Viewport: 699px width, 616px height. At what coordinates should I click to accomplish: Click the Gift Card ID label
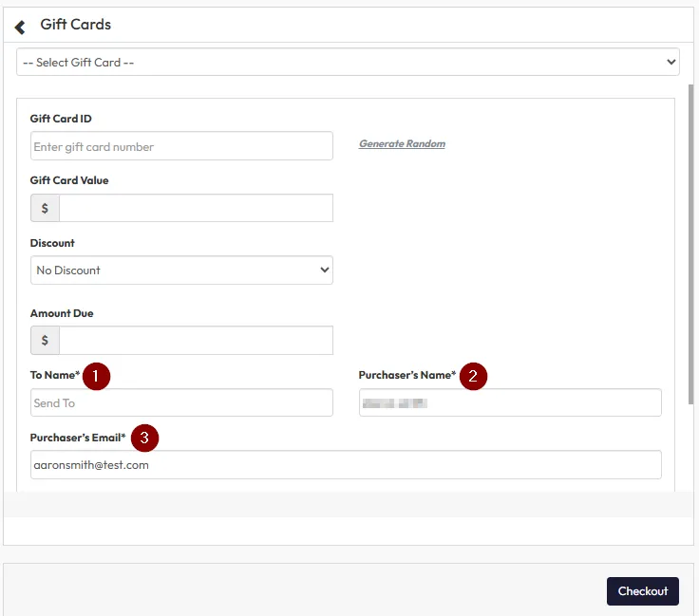[61, 119]
